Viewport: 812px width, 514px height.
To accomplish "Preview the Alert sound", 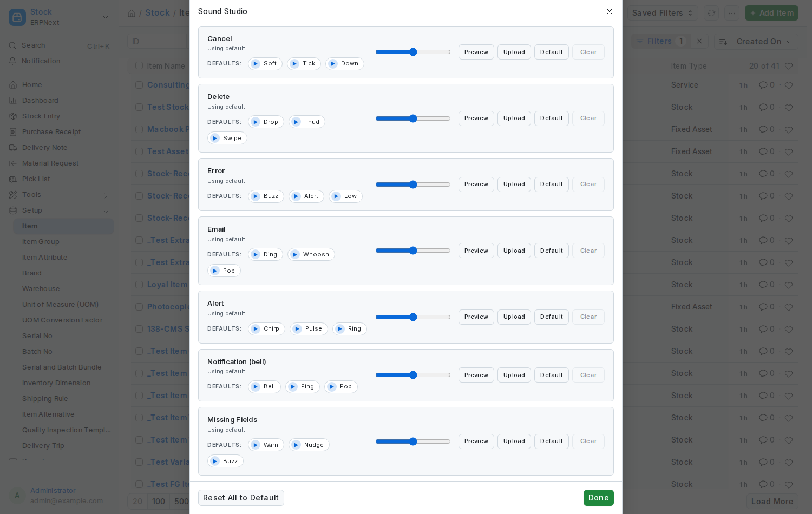I will click(x=476, y=317).
